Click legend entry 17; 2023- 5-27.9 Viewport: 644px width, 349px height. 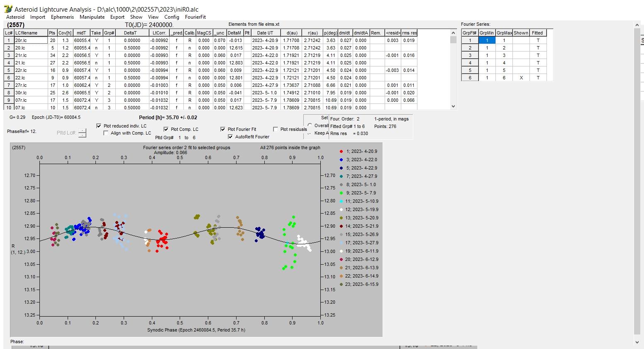click(359, 243)
